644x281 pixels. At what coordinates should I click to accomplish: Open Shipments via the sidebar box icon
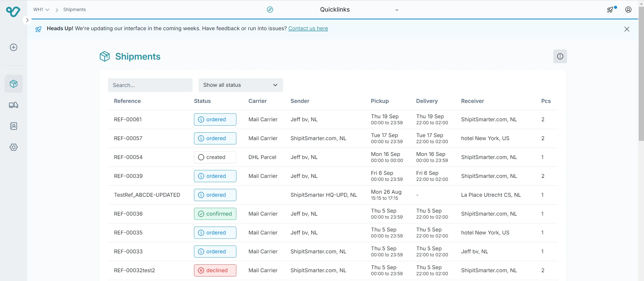pyautogui.click(x=14, y=84)
